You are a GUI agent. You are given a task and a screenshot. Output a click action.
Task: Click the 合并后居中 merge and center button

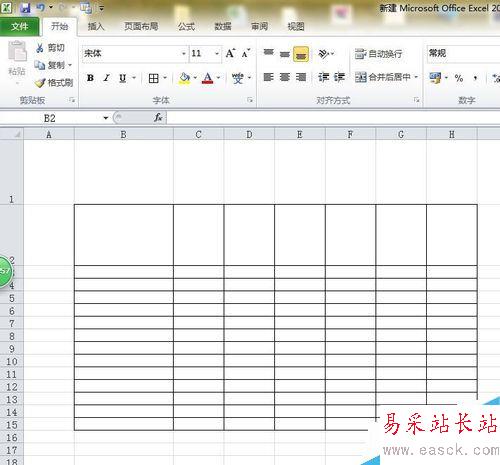click(382, 77)
